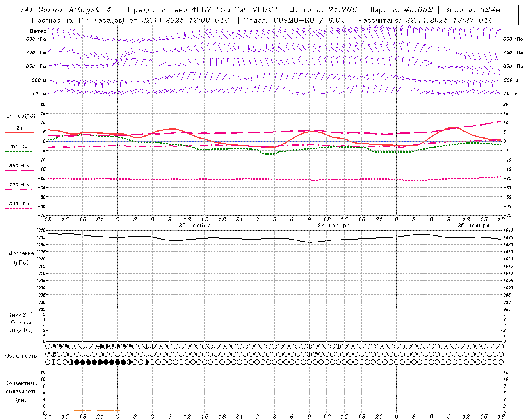Click the Конвективн. panel label
Image resolution: width=525 pixels, height=420 pixels.
click(21, 383)
